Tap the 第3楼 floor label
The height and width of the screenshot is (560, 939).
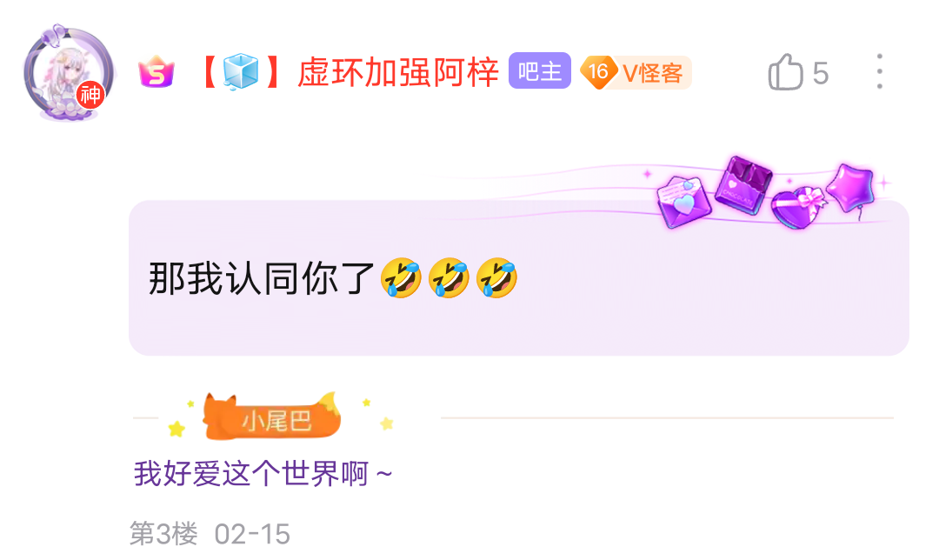(163, 533)
